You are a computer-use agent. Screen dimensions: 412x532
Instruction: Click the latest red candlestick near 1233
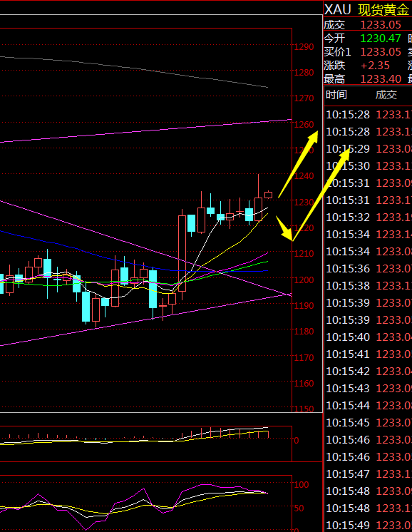[x=268, y=195]
